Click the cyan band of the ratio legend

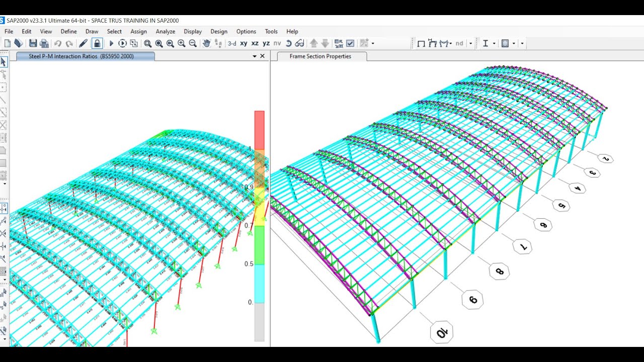pos(259,284)
